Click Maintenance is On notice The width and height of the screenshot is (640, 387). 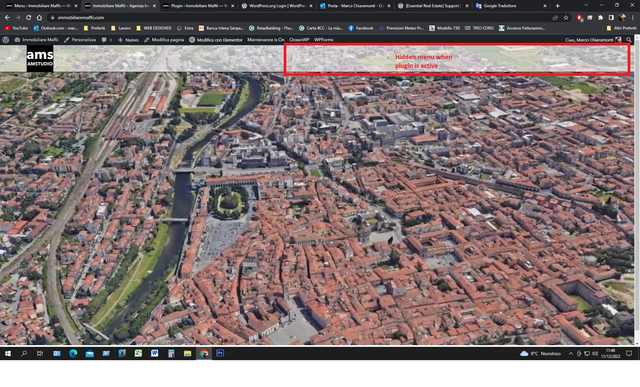click(266, 40)
